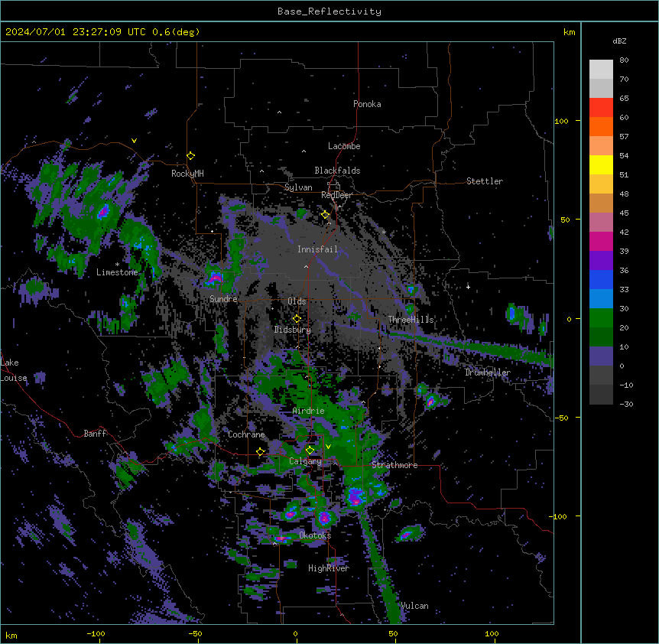Click the ThreeHills label
This screenshot has height=644, width=659.
click(411, 320)
